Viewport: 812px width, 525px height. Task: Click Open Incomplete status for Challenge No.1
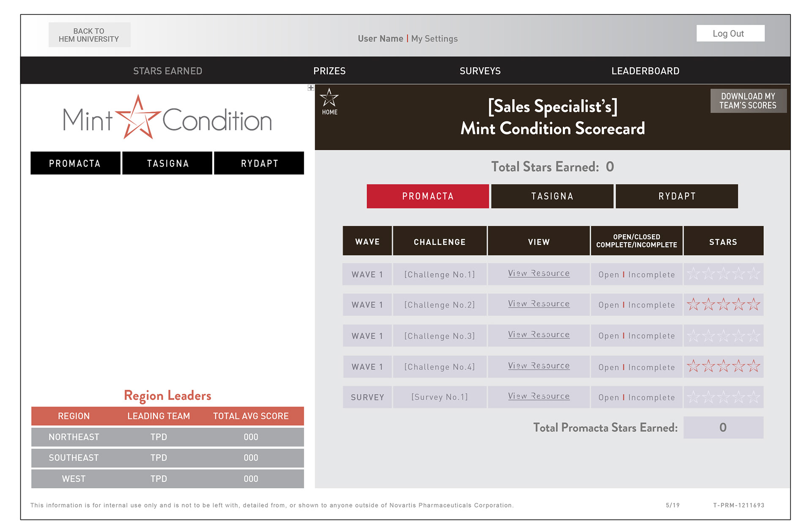pyautogui.click(x=636, y=274)
